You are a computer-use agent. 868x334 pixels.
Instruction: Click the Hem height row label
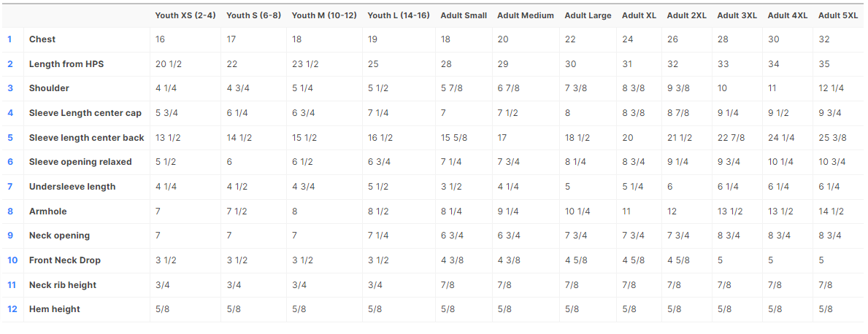tap(55, 309)
